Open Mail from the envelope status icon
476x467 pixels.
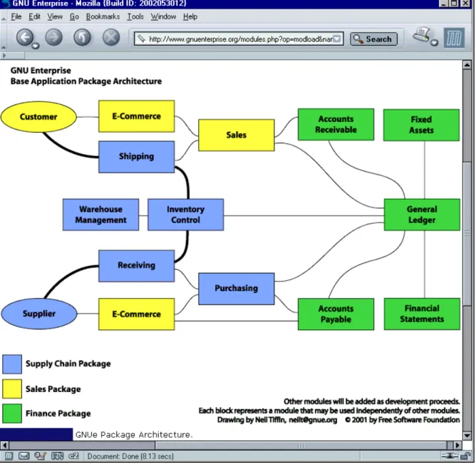tap(24, 456)
